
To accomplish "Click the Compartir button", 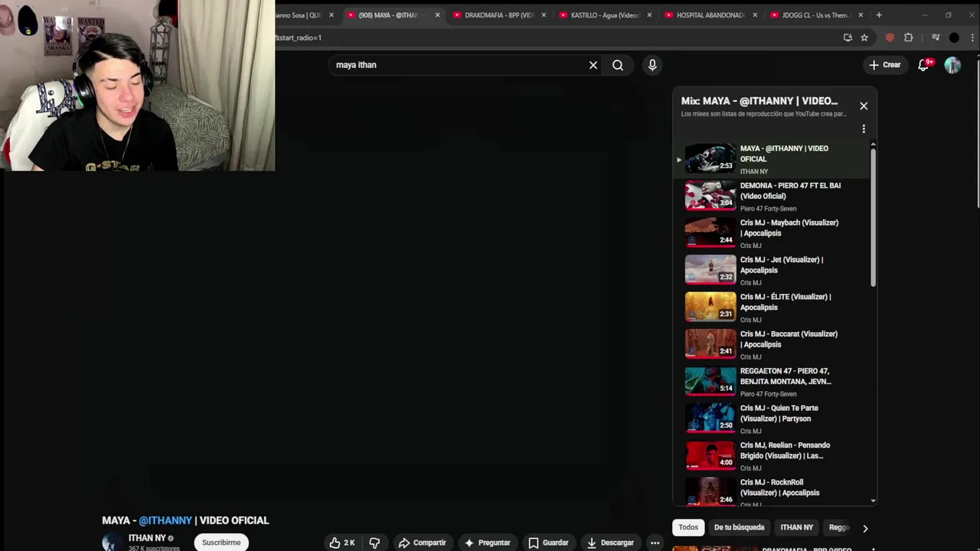I will click(422, 543).
